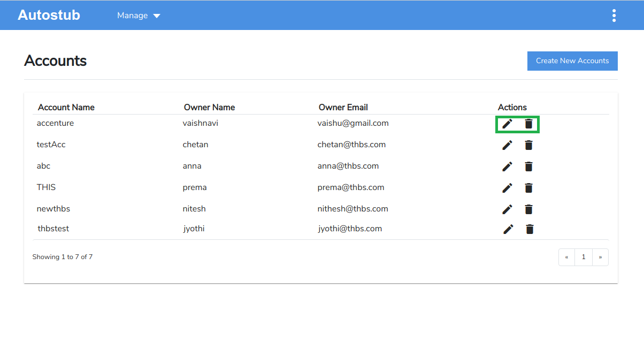The width and height of the screenshot is (644, 348).
Task: Click the Autostub logo
Action: point(49,15)
